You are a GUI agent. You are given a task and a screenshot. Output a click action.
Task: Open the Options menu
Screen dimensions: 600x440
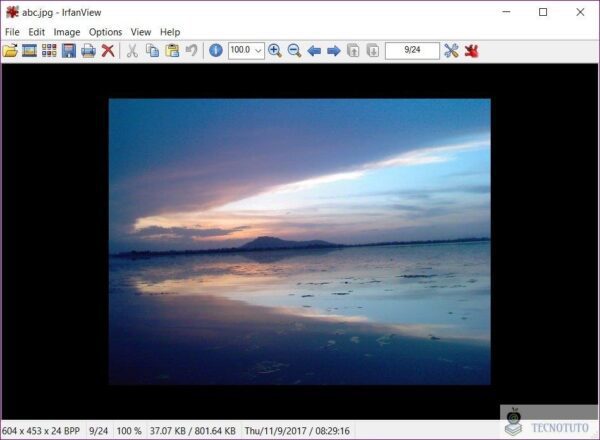105,32
